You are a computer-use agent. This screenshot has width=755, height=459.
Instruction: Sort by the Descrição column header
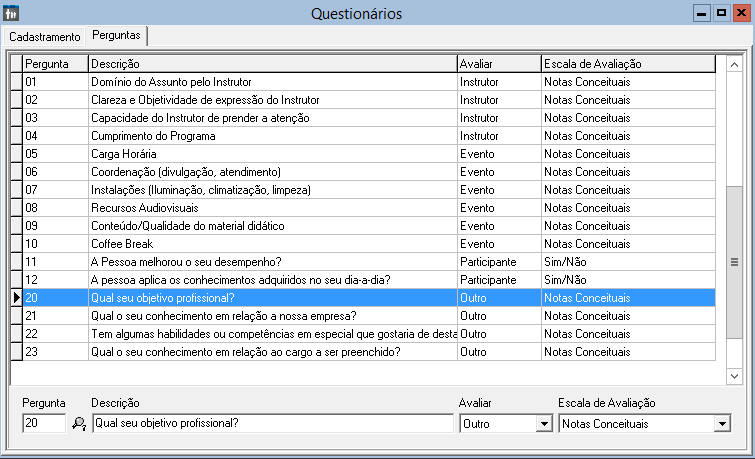click(271, 64)
